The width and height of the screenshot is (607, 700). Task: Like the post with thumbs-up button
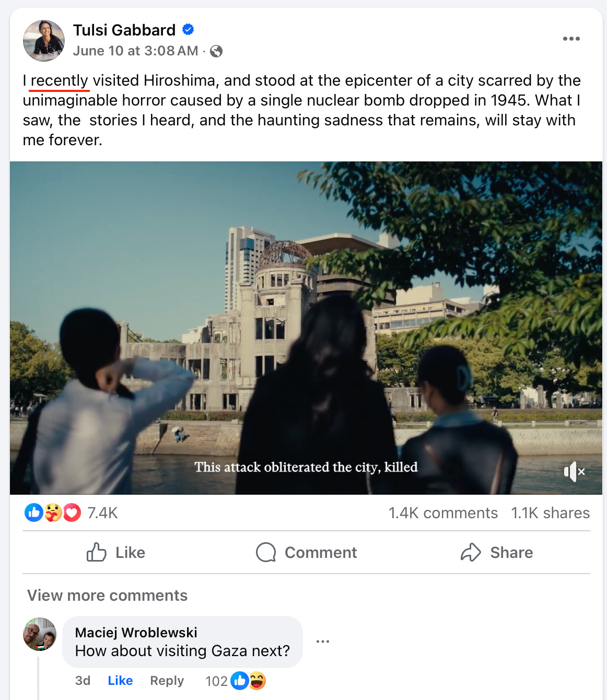[116, 552]
